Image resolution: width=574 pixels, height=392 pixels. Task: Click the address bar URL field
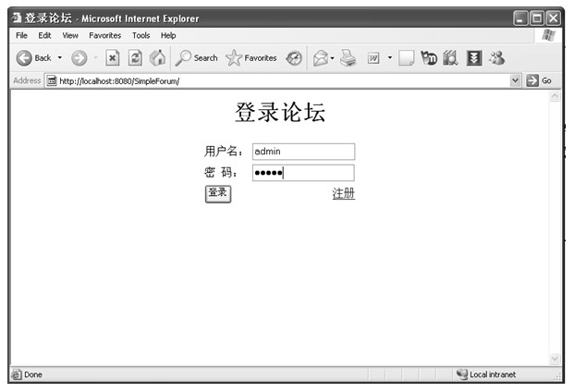point(278,80)
